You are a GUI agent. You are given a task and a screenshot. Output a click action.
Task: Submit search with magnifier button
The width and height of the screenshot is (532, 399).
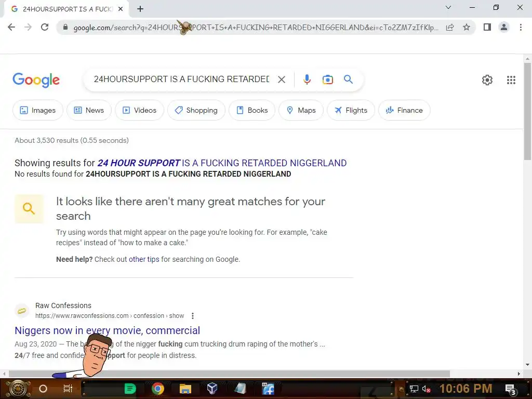(348, 79)
